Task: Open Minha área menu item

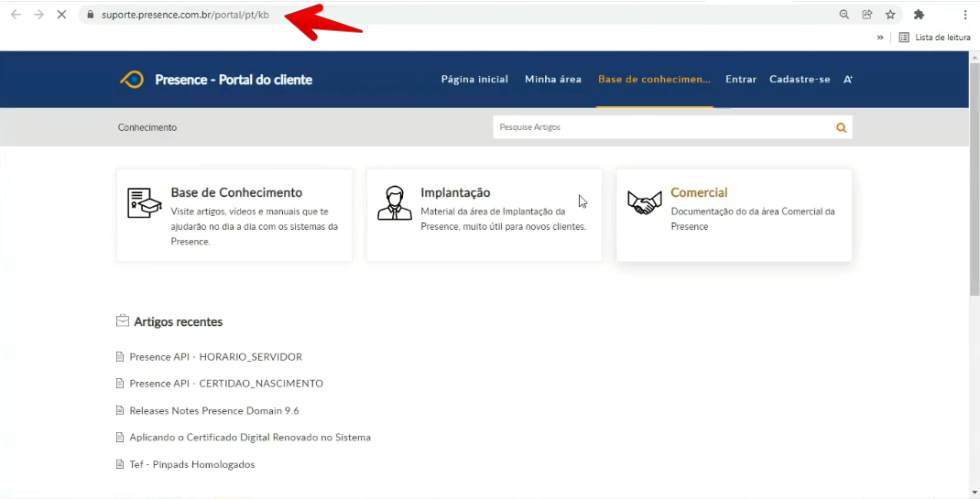Action: pyautogui.click(x=553, y=80)
